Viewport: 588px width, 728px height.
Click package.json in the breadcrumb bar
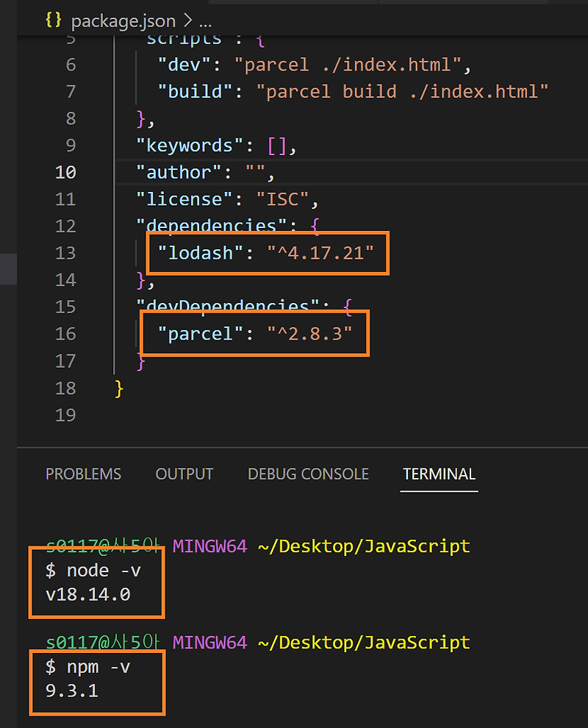[123, 21]
